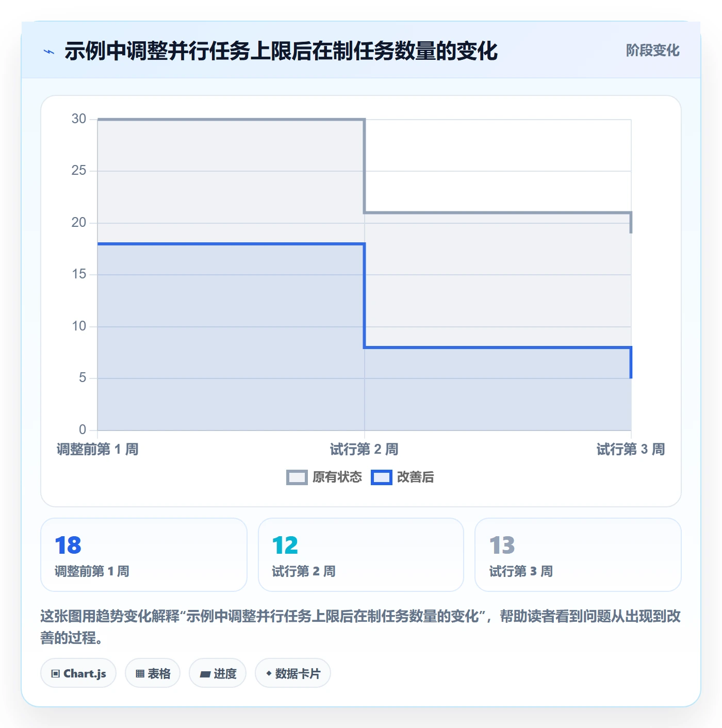The width and height of the screenshot is (722, 728).
Task: Click the blue step line at value 18
Action: pos(231,244)
